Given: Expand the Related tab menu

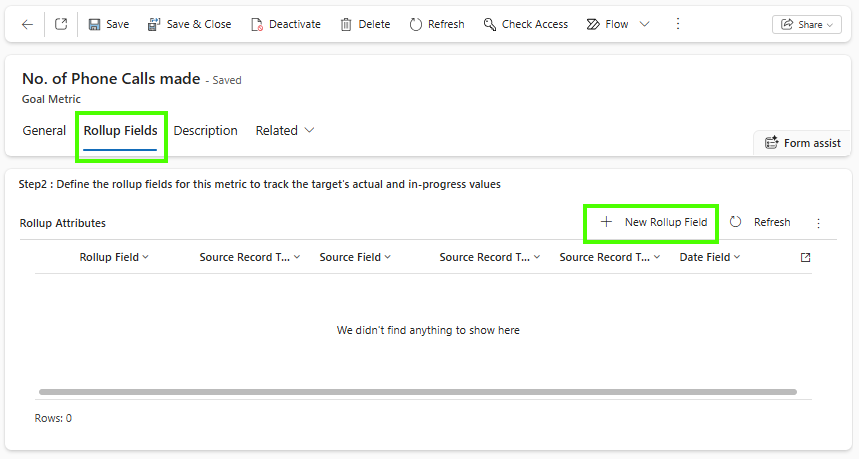Looking at the screenshot, I should pyautogui.click(x=285, y=131).
